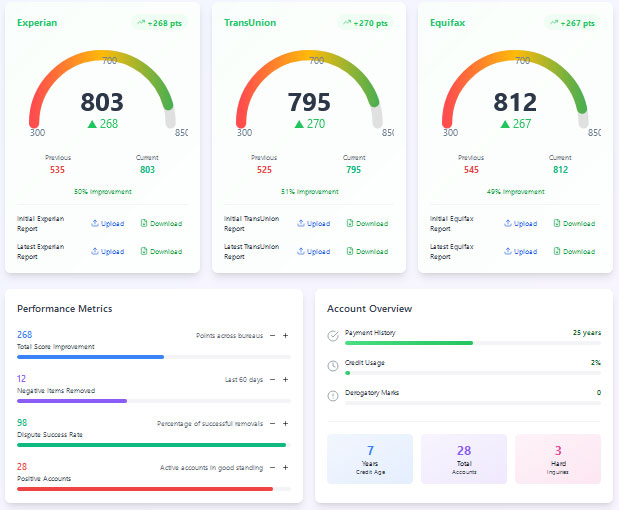Click the Credit Usage clock icon
Screen dimensions: 619x510
333,366
